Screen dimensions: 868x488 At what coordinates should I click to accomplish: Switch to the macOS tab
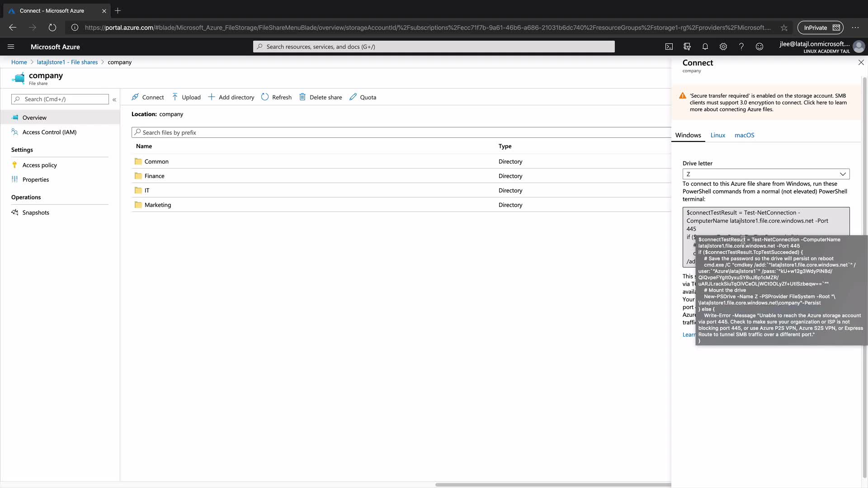(744, 135)
